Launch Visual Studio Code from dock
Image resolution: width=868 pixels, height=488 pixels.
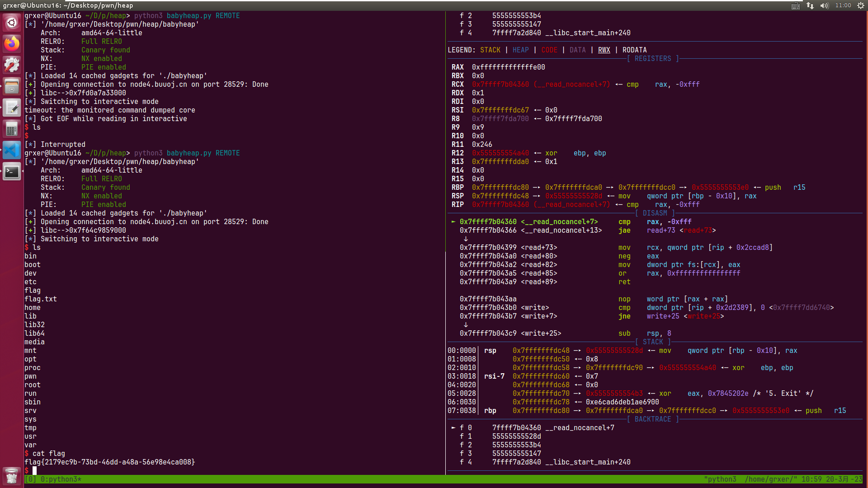[12, 150]
